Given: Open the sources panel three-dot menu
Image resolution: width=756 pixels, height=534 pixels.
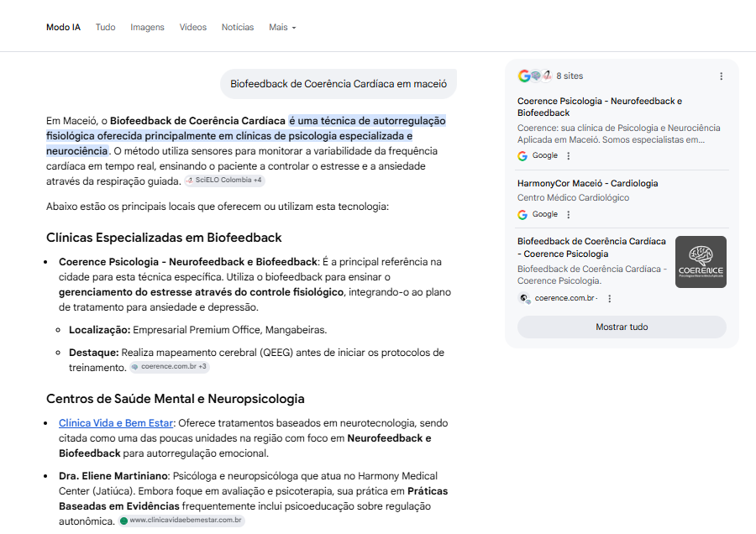Looking at the screenshot, I should point(721,76).
